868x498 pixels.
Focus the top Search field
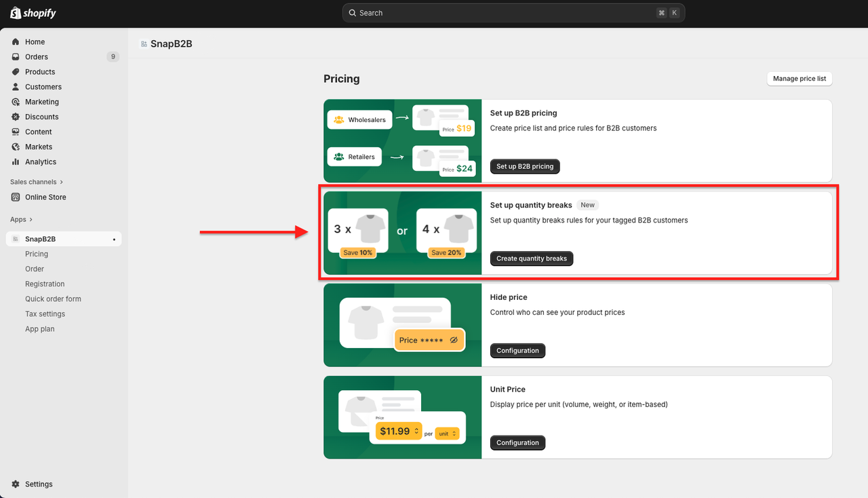(x=513, y=13)
